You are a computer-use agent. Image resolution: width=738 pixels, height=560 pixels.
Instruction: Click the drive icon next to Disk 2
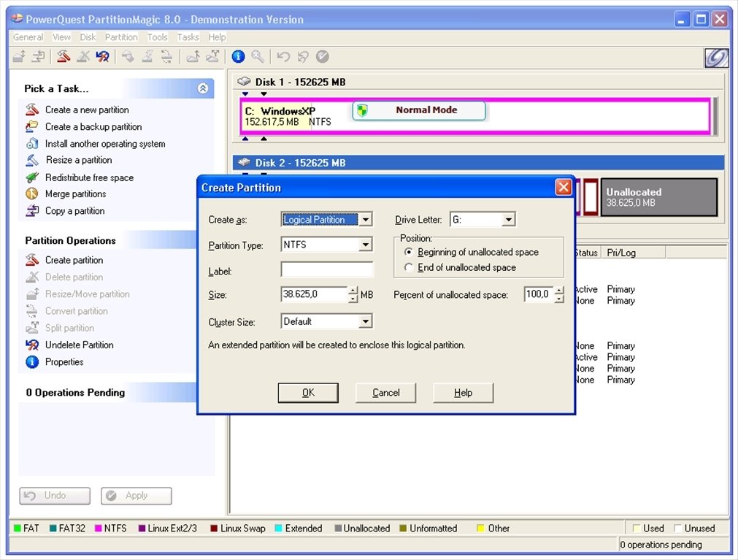point(244,162)
